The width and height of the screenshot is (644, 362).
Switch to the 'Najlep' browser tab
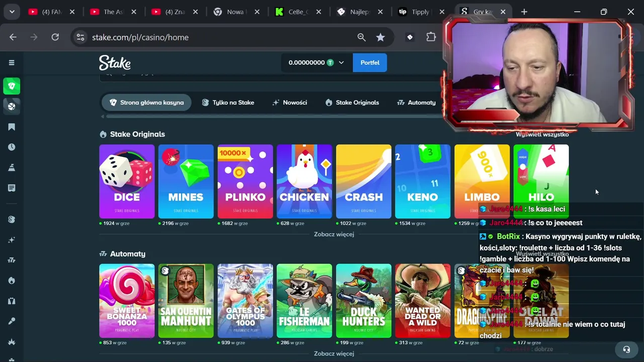tap(361, 12)
